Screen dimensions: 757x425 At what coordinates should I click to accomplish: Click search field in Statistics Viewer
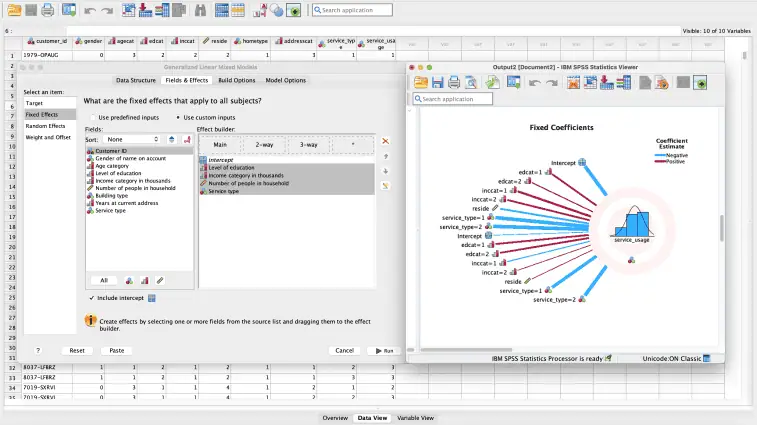[452, 99]
